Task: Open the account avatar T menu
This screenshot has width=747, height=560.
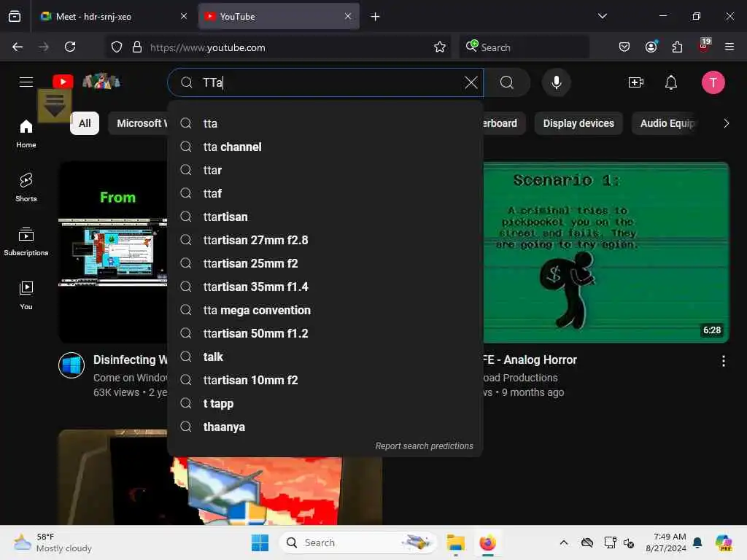Action: (713, 82)
